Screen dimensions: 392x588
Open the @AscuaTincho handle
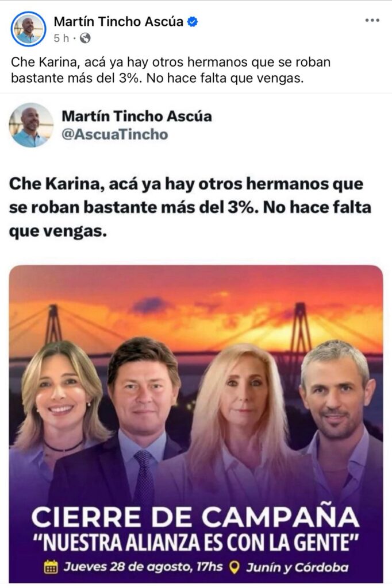114,134
